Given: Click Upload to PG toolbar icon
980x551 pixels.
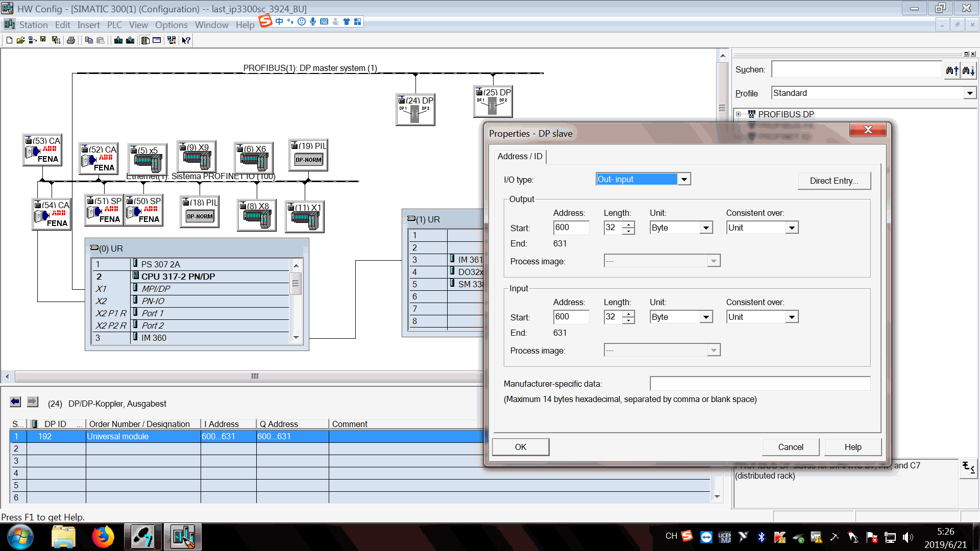Looking at the screenshot, I should [130, 40].
